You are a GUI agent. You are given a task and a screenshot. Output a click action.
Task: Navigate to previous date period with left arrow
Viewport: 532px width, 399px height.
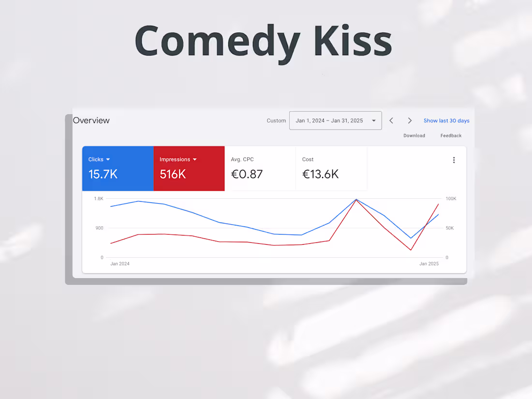(391, 120)
